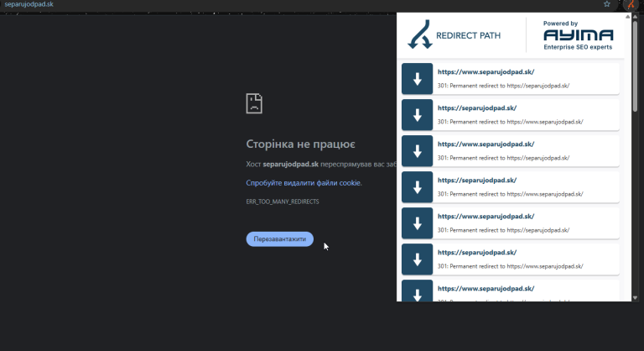Select the arrow icon of the third redirect entry
Image resolution: width=644 pixels, height=351 pixels.
pyautogui.click(x=417, y=151)
